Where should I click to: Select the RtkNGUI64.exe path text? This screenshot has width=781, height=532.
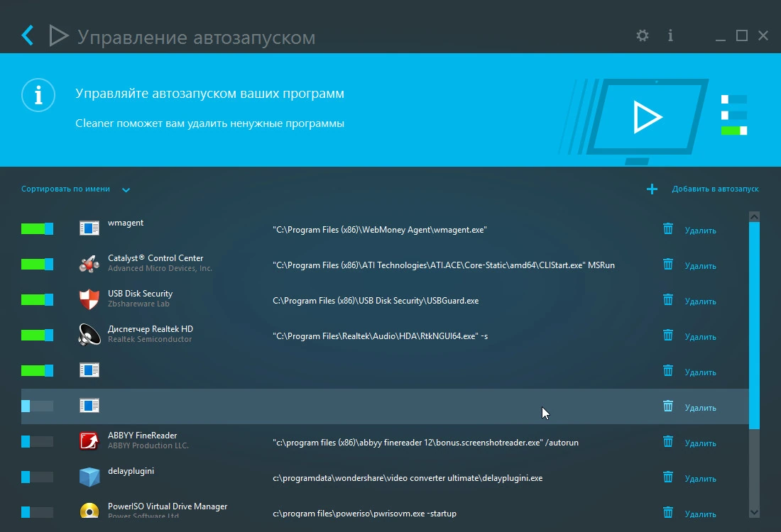(380, 336)
